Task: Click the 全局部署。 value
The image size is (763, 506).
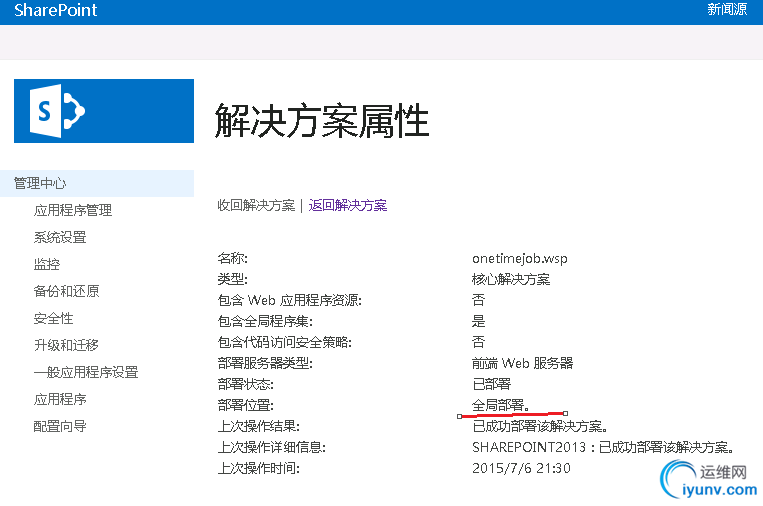Action: coord(501,405)
